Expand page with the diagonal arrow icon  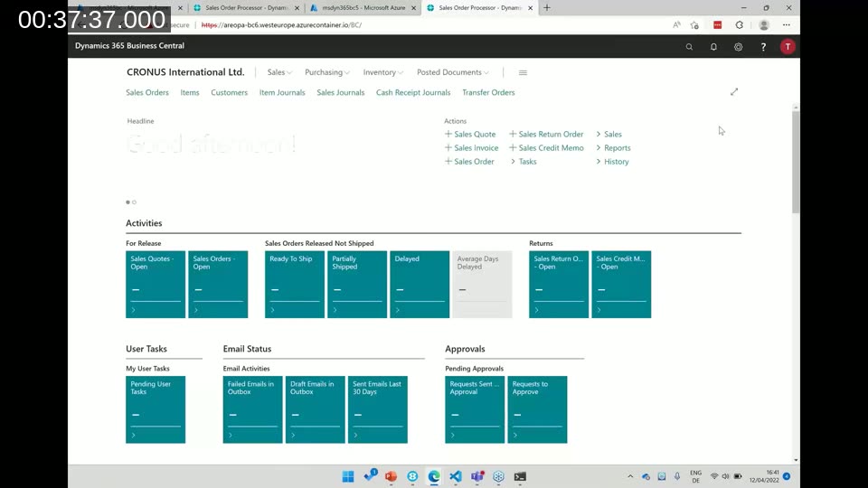[734, 92]
